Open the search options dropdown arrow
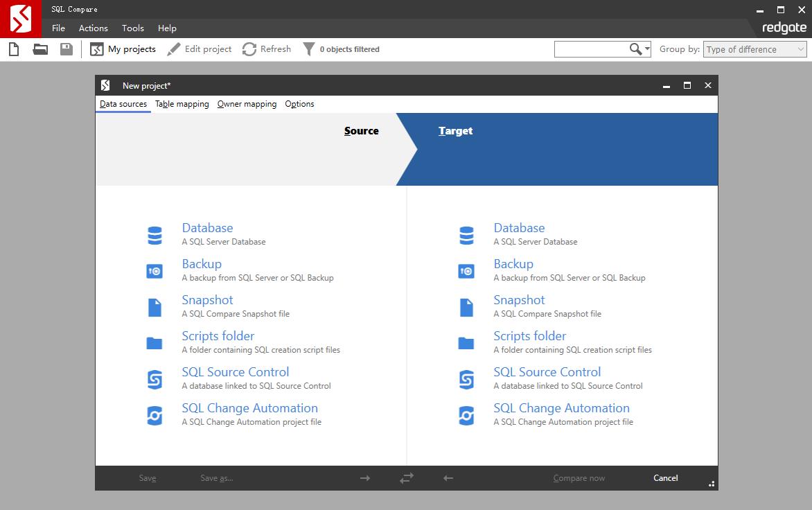The image size is (812, 510). [x=647, y=49]
